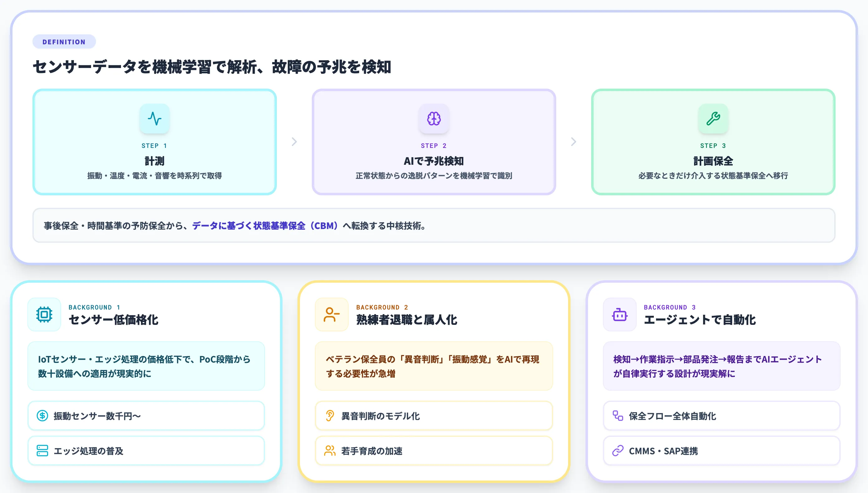Image resolution: width=868 pixels, height=493 pixels.
Task: Open the DEFINITION badge
Action: pyautogui.click(x=64, y=41)
